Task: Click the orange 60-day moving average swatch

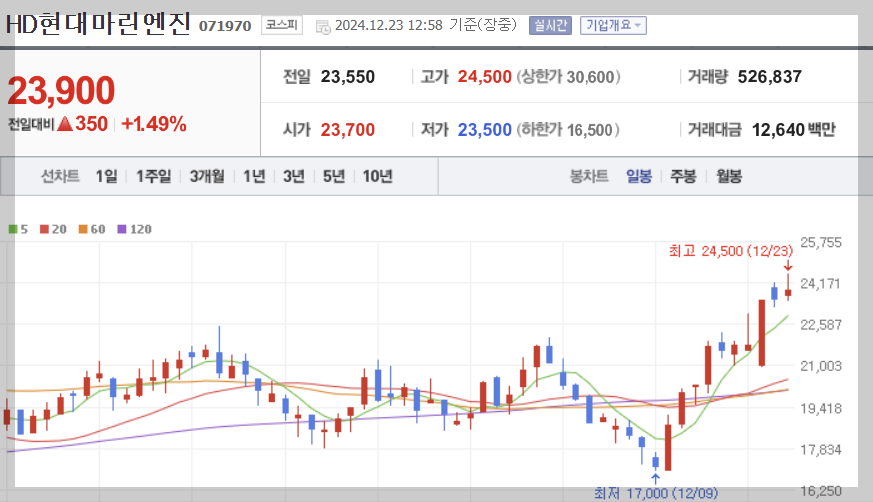Action: click(x=83, y=229)
